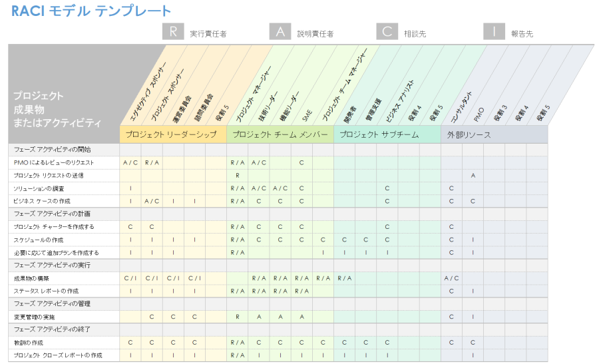The height and width of the screenshot is (364, 599).
Task: Click the コンサルタント column header
Action: 461,107
